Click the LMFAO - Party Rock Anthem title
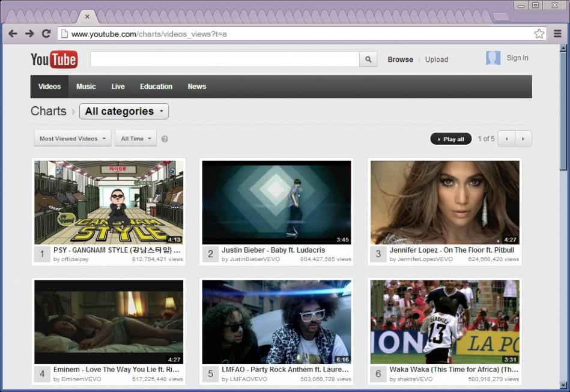 [x=285, y=369]
